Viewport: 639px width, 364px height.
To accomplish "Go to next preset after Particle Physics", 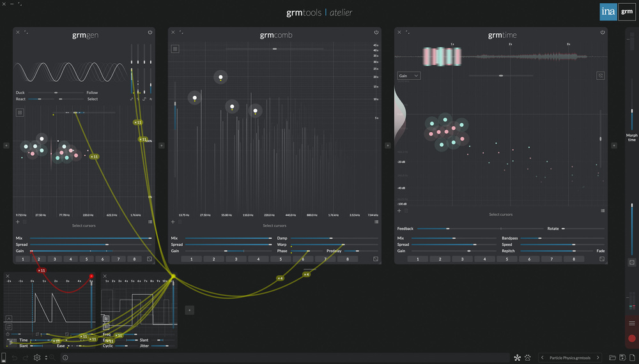I will coord(598,358).
